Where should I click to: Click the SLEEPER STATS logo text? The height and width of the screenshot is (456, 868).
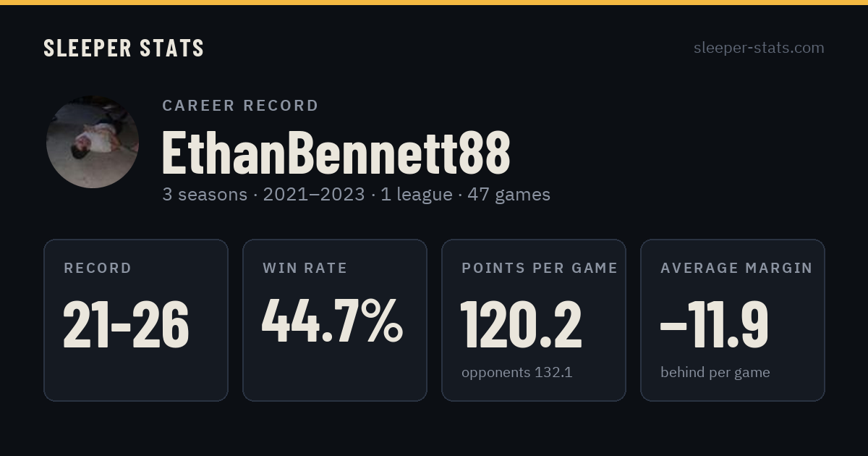pyautogui.click(x=124, y=48)
